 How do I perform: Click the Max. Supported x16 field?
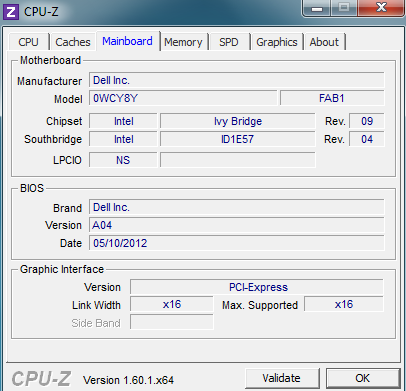[344, 304]
